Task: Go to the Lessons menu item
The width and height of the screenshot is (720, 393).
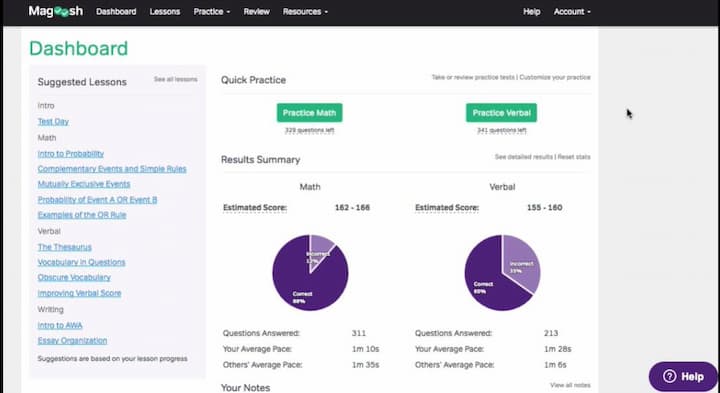Action: 164,11
